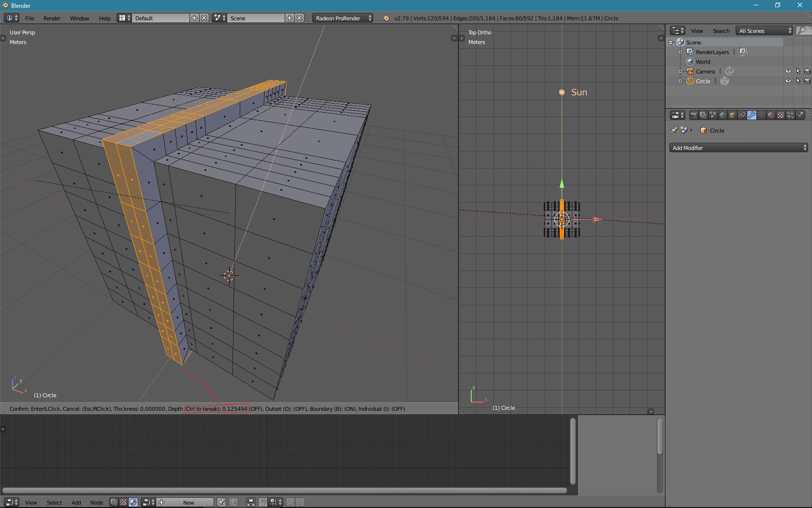
Task: Open Node editor type selector
Action: coord(12,502)
